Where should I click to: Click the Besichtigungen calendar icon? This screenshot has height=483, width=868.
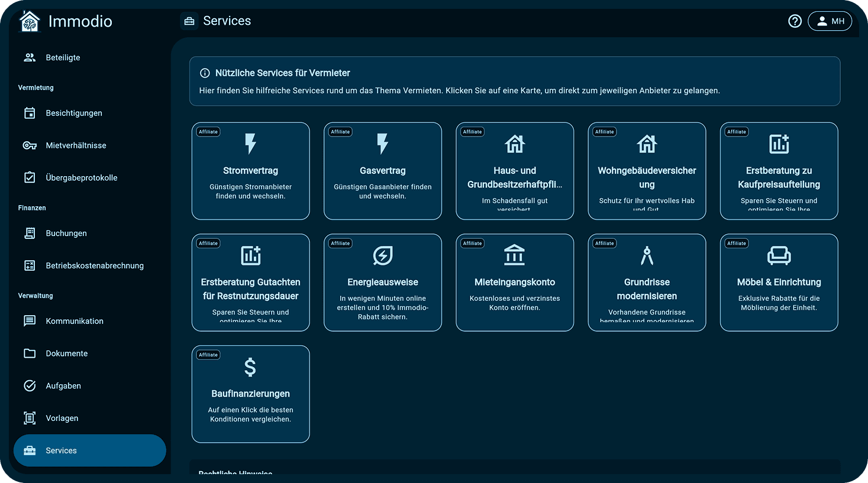[30, 113]
